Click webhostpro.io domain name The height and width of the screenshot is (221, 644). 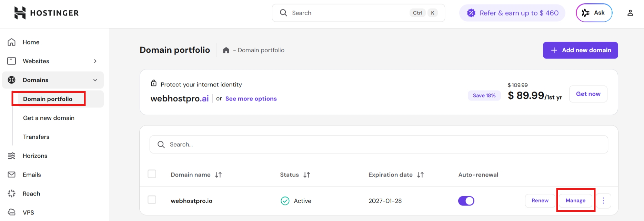[191, 201]
